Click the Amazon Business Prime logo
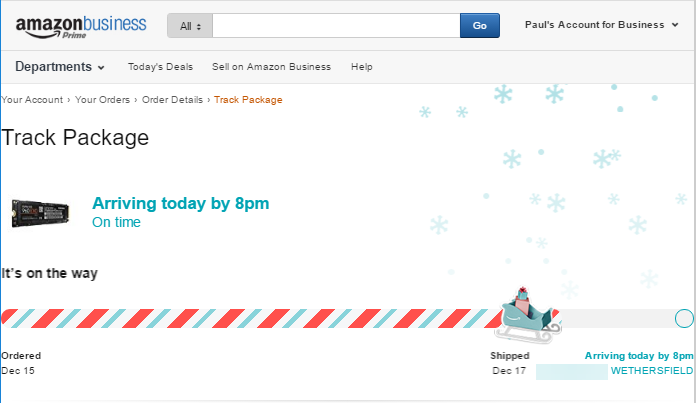696x403 pixels. (81, 27)
